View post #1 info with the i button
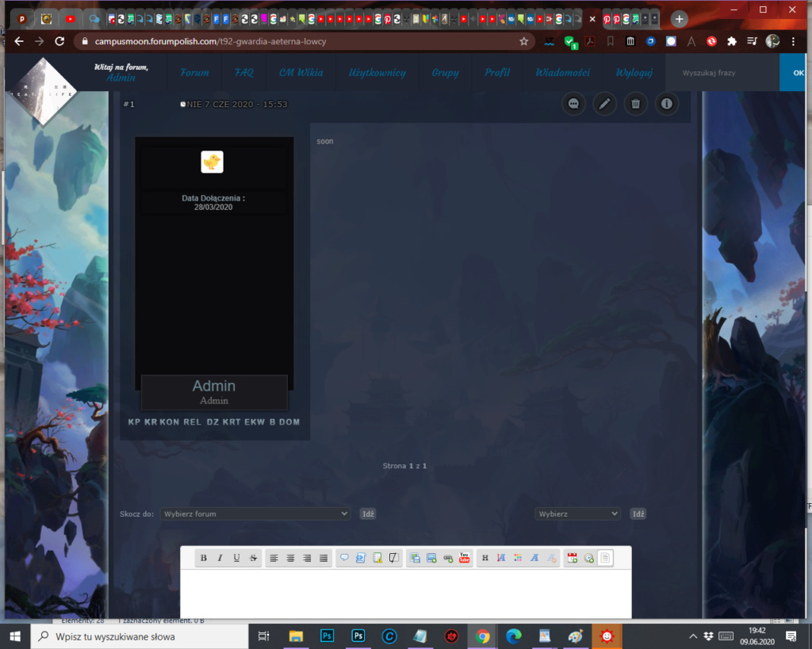 pos(666,104)
